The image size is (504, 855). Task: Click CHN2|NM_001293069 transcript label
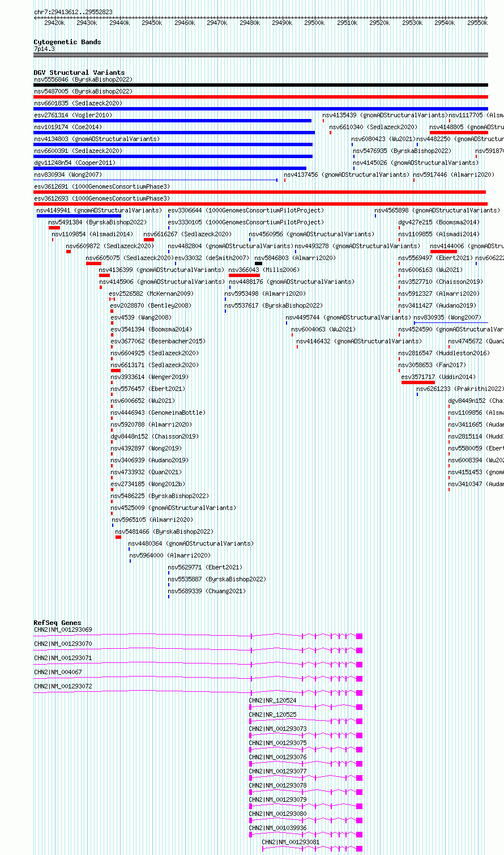pos(63,629)
